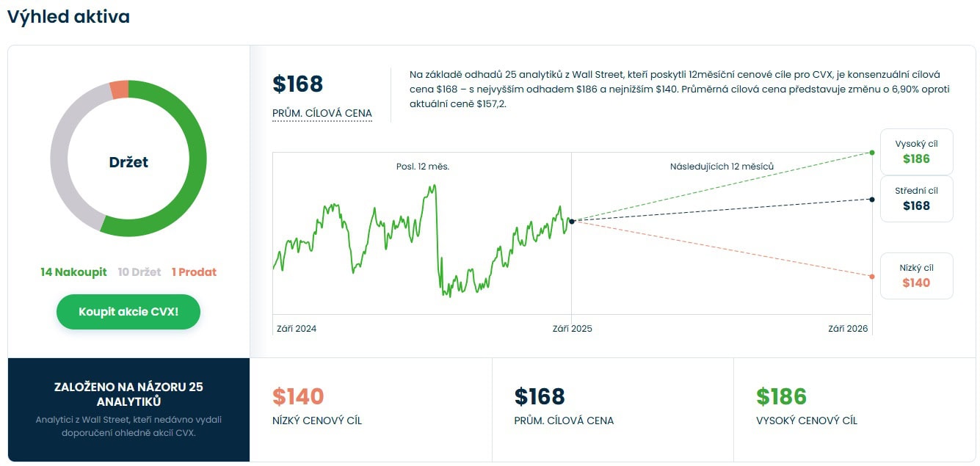Click the orange low target endpoint dot
Image resolution: width=980 pixels, height=466 pixels.
(872, 277)
